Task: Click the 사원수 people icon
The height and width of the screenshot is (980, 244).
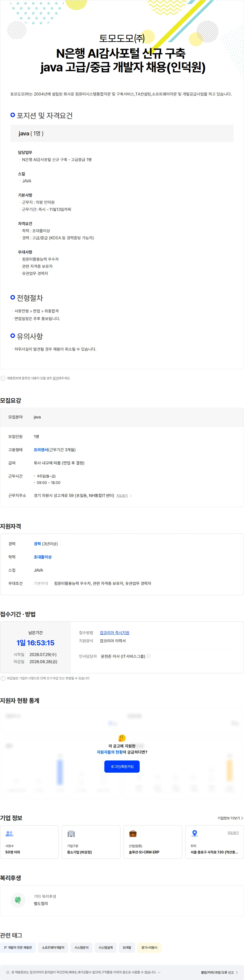Action: pos(9,834)
